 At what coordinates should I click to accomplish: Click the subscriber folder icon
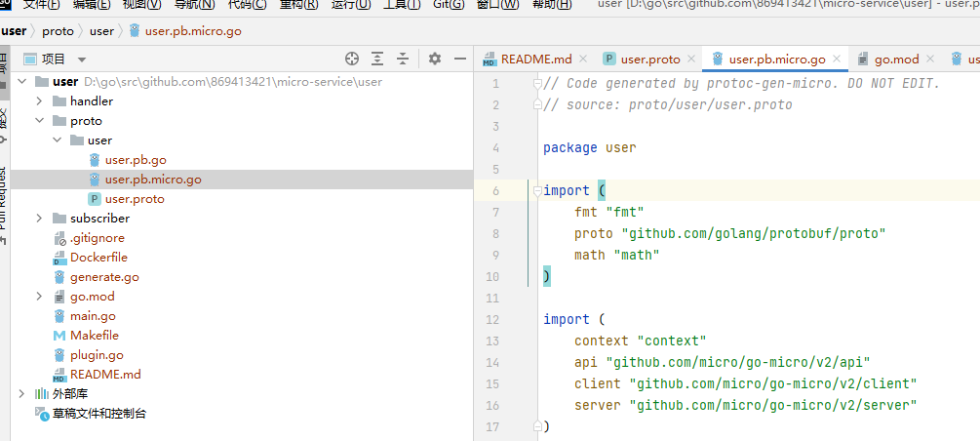[x=59, y=219]
